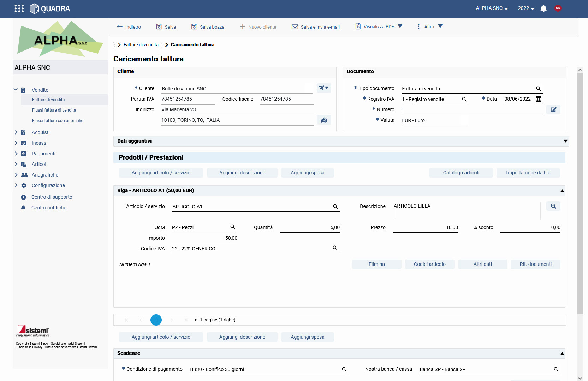Search Articolo / servizio with magnifier
588x381 pixels.
(335, 207)
